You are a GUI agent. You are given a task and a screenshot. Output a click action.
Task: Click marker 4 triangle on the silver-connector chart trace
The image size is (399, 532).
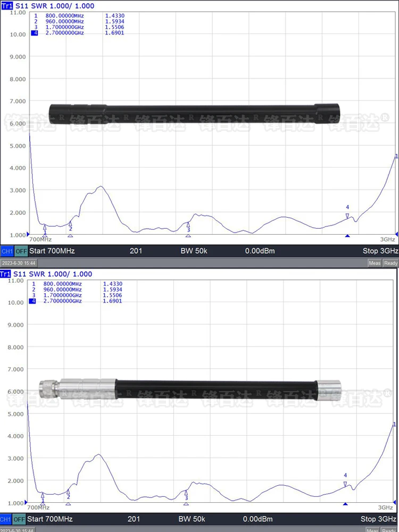click(x=345, y=484)
